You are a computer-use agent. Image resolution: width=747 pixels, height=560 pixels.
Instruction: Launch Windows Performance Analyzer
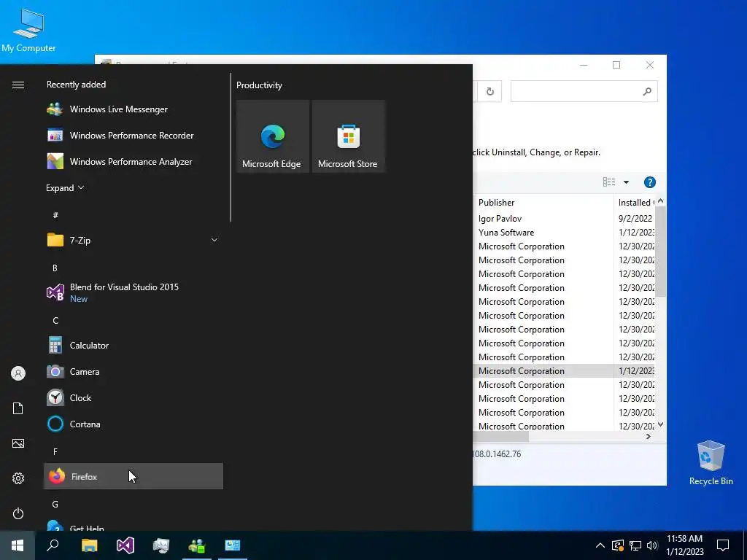click(x=133, y=161)
